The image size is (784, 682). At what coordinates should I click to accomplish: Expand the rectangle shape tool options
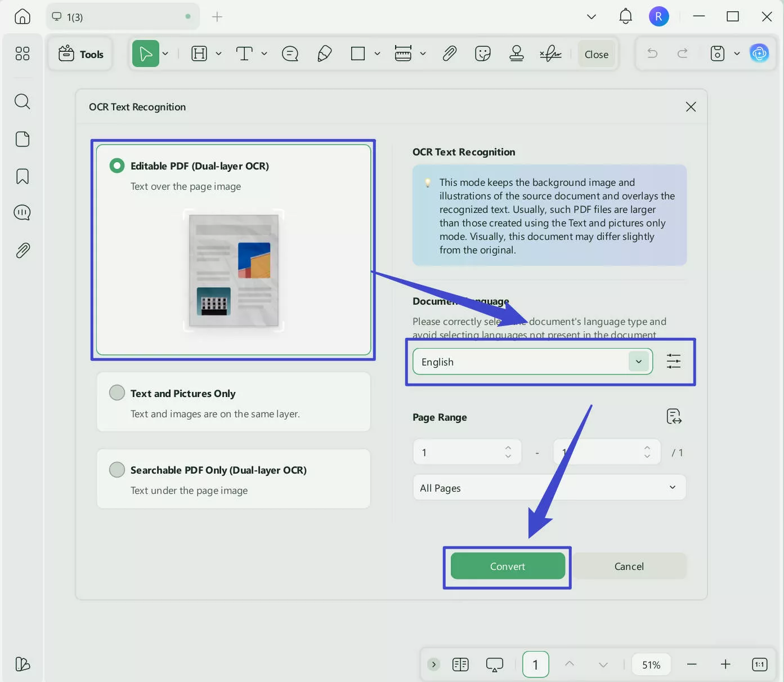[377, 54]
